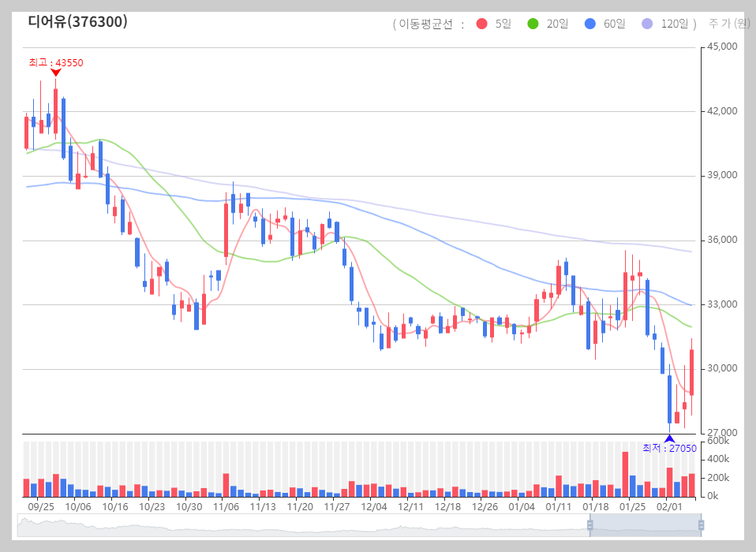Click the highlighted range navigator window
The image size is (756, 552).
click(x=645, y=525)
